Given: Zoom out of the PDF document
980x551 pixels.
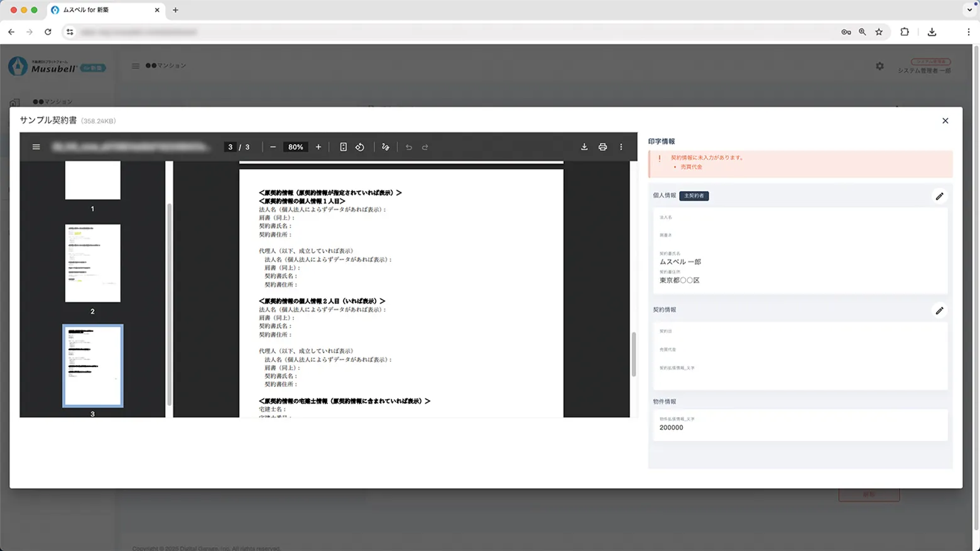Looking at the screenshot, I should click(273, 146).
